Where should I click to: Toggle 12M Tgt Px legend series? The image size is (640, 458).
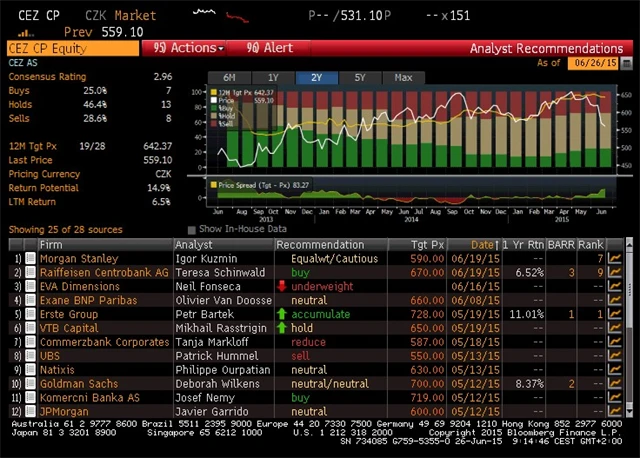(x=212, y=92)
